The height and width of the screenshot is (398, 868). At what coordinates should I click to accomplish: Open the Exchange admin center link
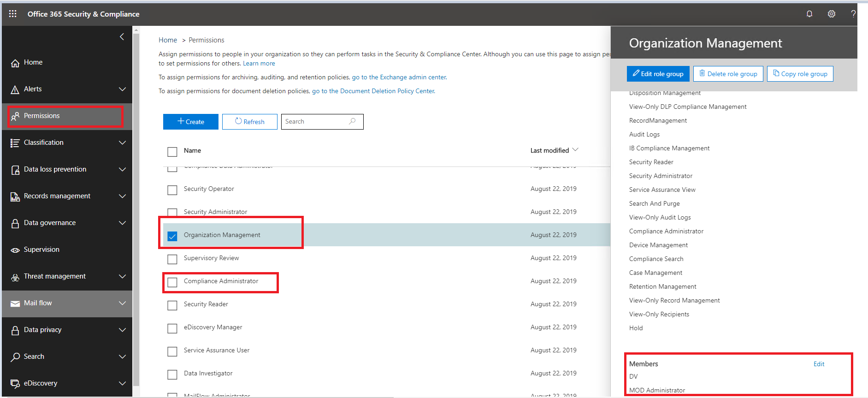(399, 77)
